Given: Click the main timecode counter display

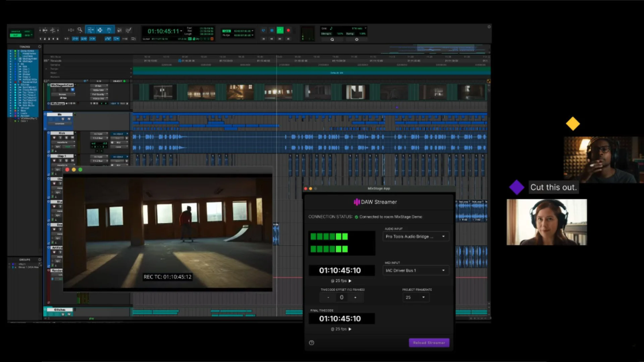Looking at the screenshot, I should tap(163, 31).
